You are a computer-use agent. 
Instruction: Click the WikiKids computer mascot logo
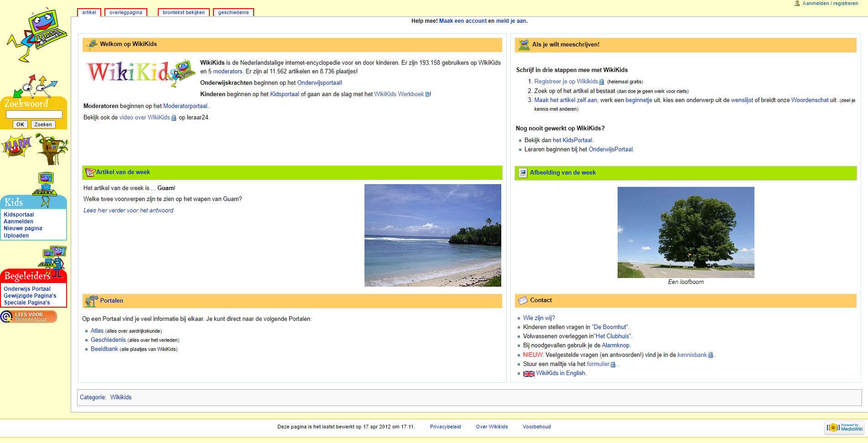click(36, 35)
